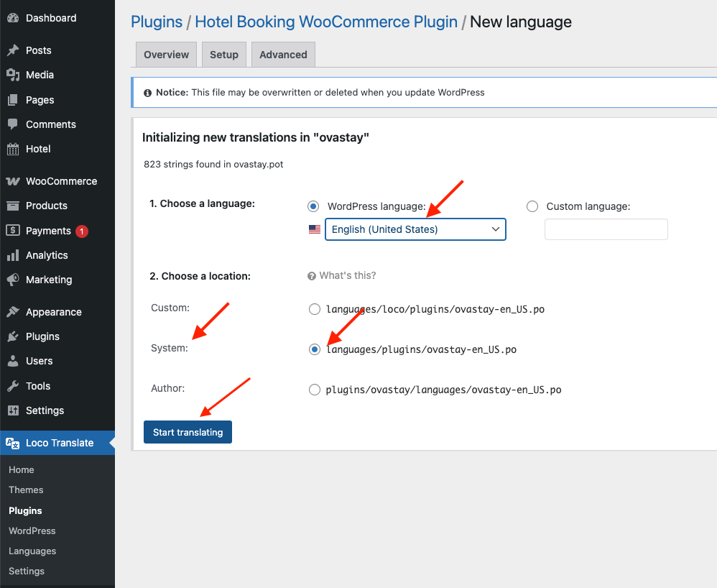The image size is (717, 588).
Task: Select the Custom language radio button
Action: pos(532,206)
